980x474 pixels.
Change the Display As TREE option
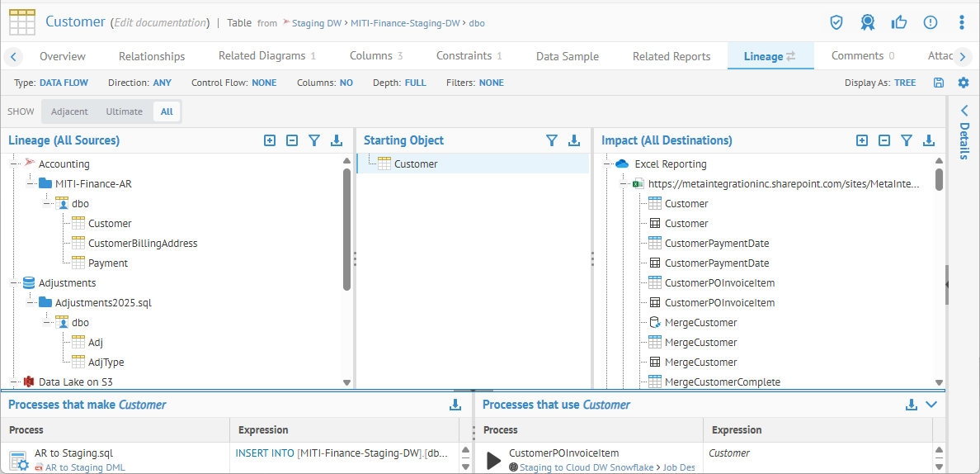[x=905, y=83]
